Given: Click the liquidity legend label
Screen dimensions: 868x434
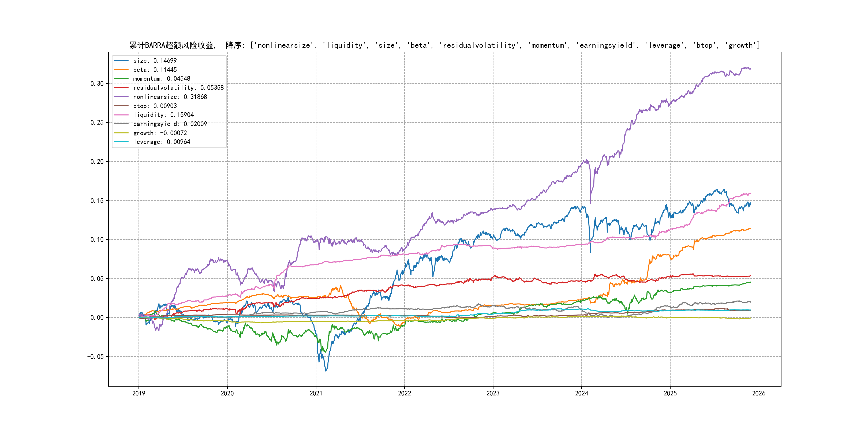Looking at the screenshot, I should (163, 115).
